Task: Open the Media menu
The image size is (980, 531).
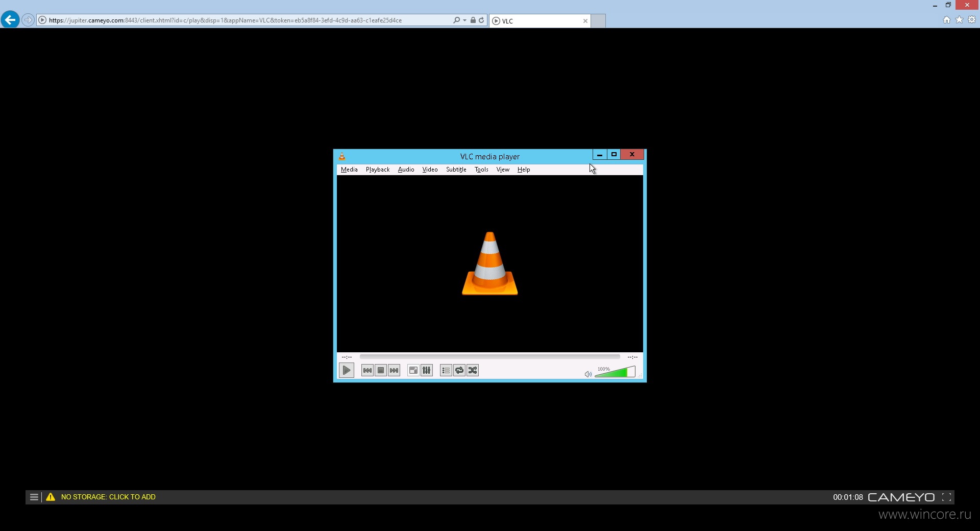Action: pos(349,170)
